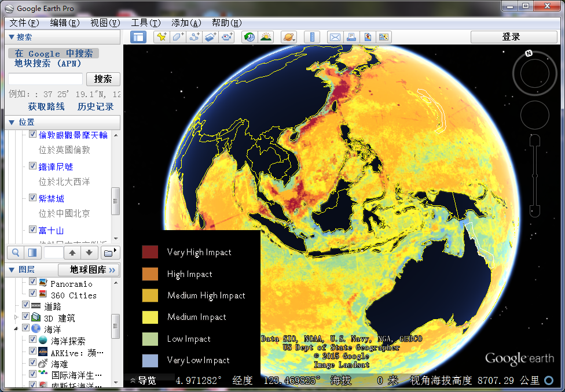Viewport: 565px width, 392px height.
Task: Hide the sidebar using the toolbar icon
Action: [x=138, y=37]
